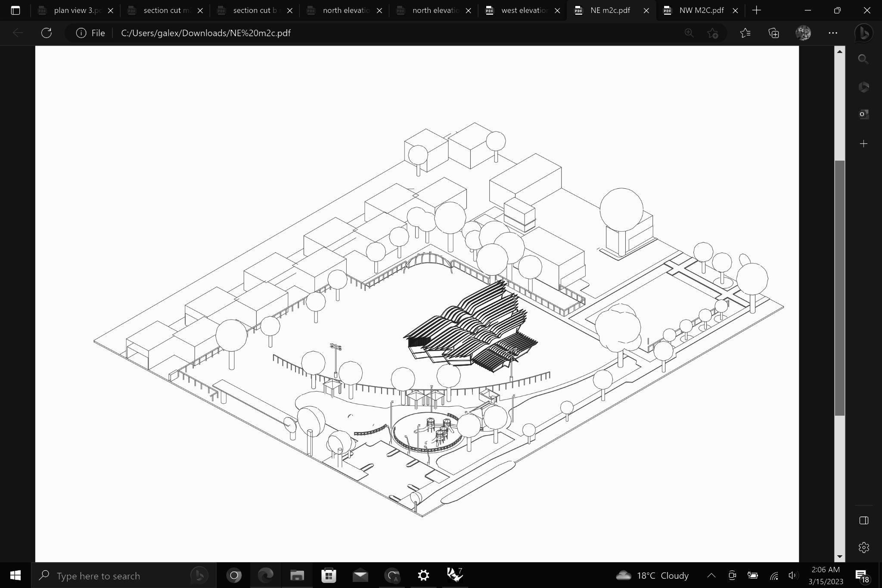Open a new browser tab
Viewport: 882px width, 588px height.
coord(757,10)
